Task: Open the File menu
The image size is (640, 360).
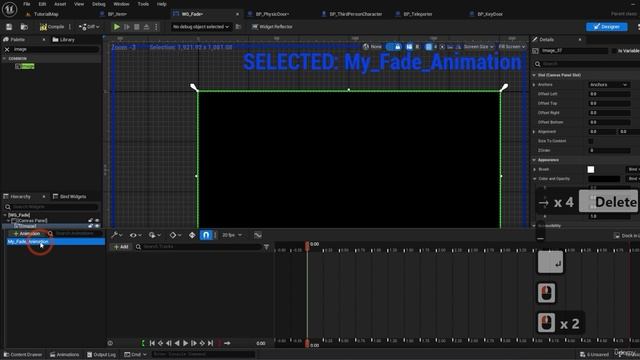Action: tap(27, 4)
